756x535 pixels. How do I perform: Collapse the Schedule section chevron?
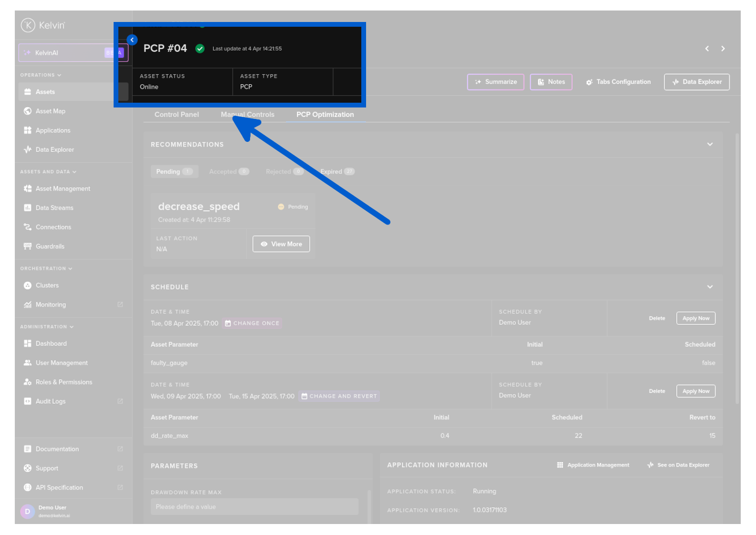pyautogui.click(x=710, y=287)
